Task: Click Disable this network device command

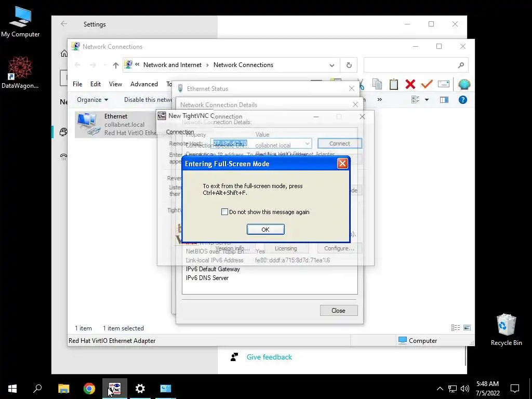Action: click(x=148, y=100)
